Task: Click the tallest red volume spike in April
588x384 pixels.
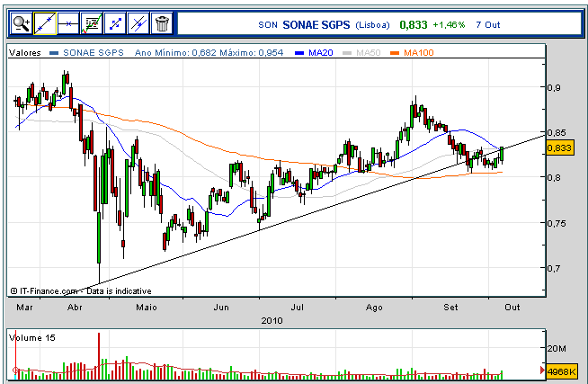Action: (99, 355)
